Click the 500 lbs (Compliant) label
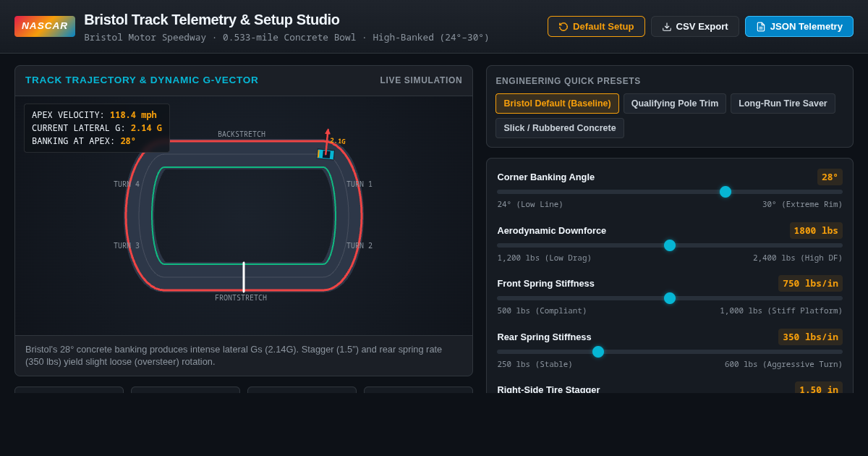The height and width of the screenshot is (456, 868). point(542,311)
